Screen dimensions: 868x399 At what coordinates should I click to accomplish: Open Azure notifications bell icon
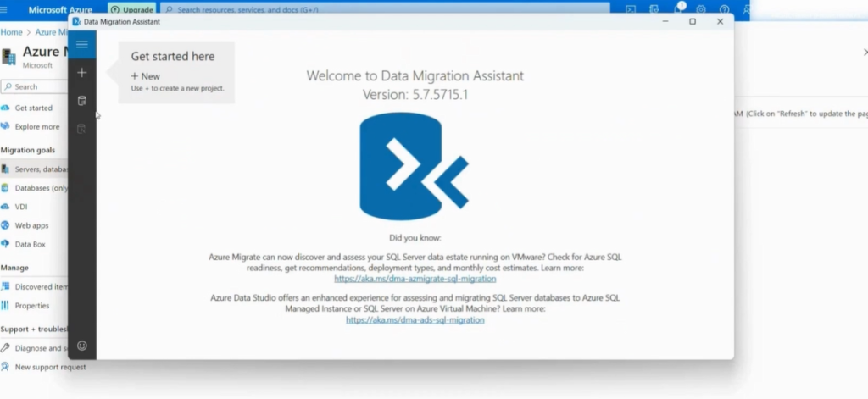pos(677,10)
